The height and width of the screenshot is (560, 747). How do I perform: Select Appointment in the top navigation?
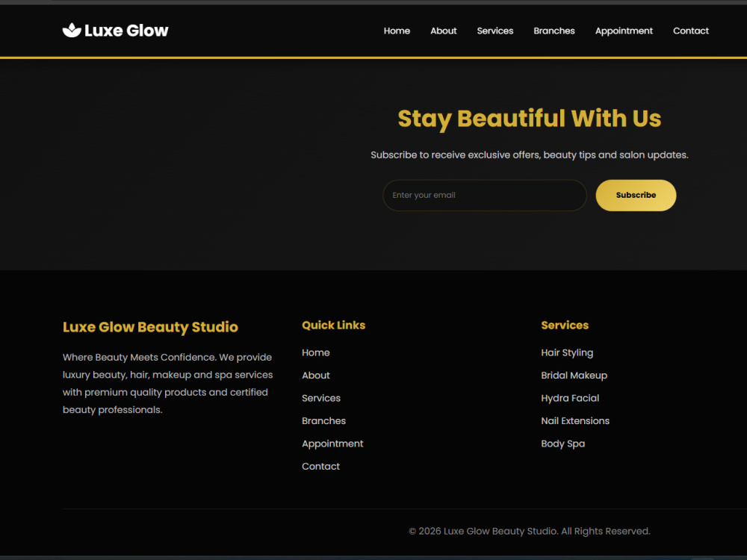coord(624,31)
